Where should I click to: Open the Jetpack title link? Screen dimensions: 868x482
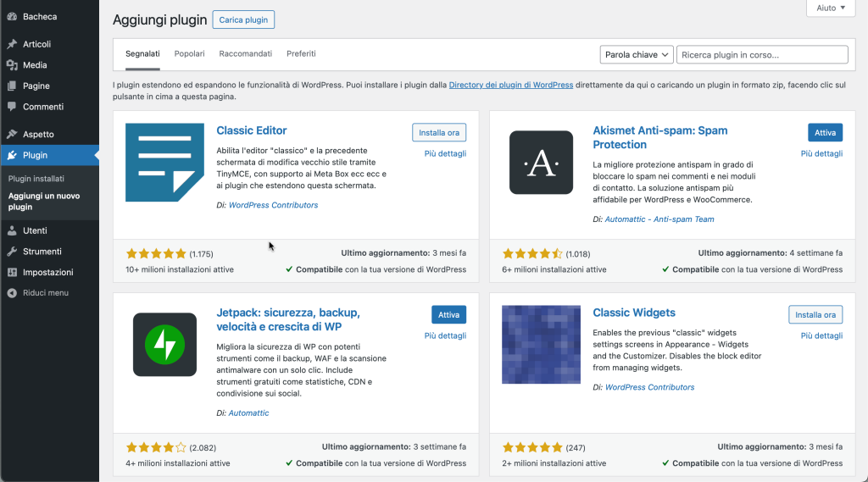pos(288,319)
